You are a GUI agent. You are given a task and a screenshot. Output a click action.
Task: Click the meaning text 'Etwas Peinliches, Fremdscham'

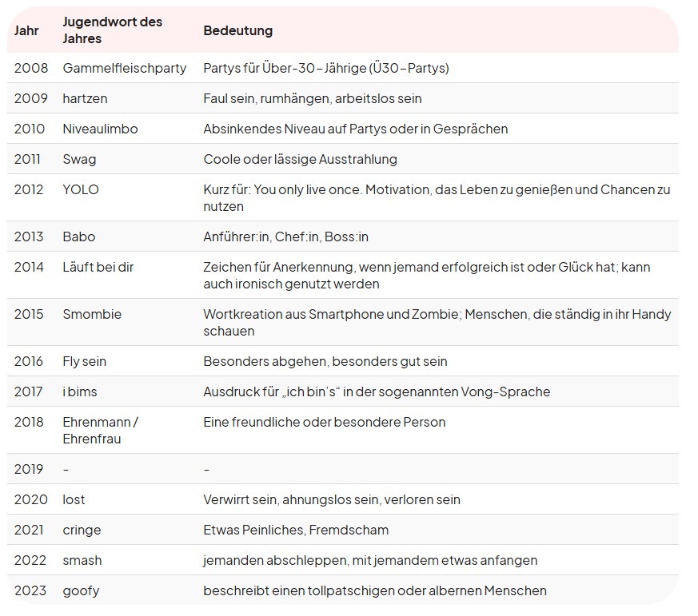click(x=296, y=530)
